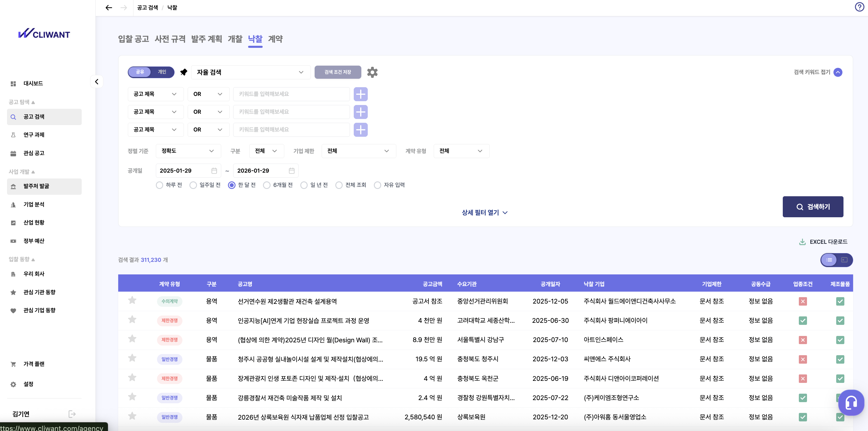Open the settings gear beside 검색 조건 저장
This screenshot has width=868, height=431.
point(372,72)
